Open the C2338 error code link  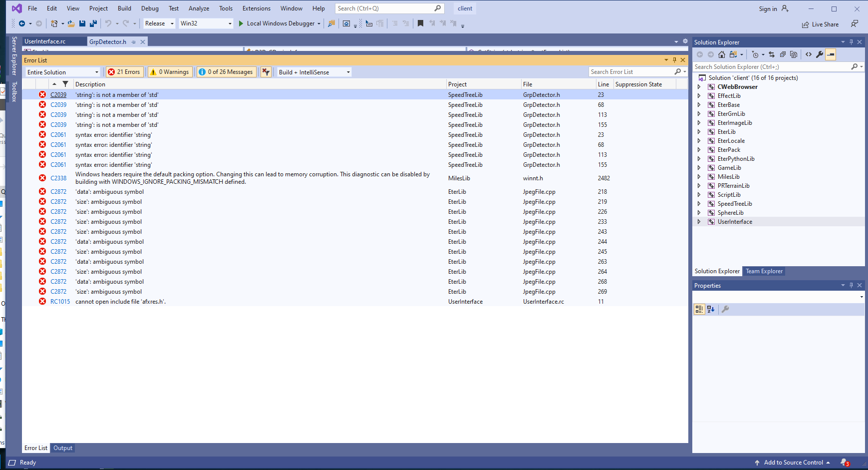pyautogui.click(x=58, y=178)
